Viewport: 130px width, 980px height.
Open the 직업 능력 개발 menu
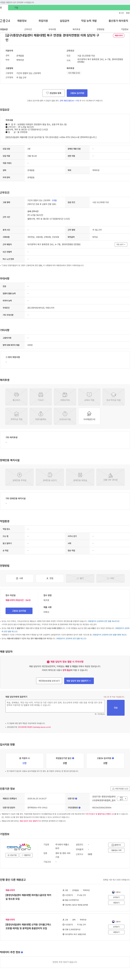(x=89, y=21)
